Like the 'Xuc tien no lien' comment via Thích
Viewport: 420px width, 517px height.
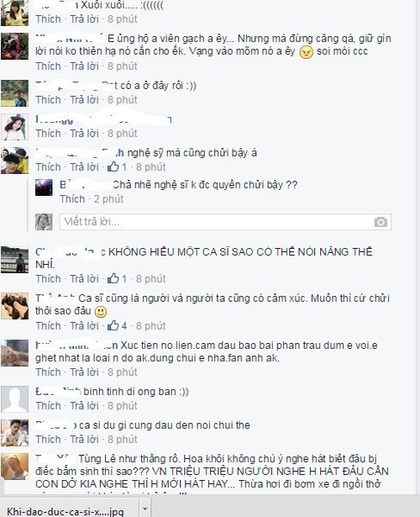click(49, 372)
